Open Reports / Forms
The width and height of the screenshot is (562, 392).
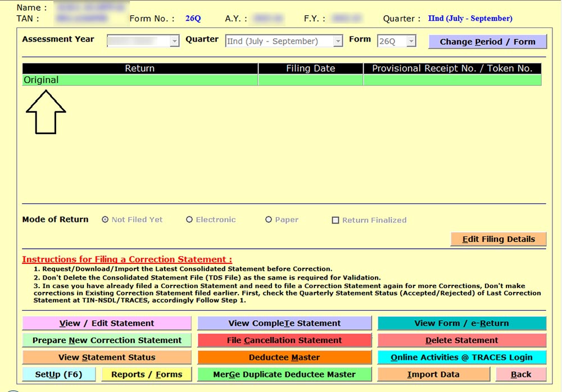coord(147,375)
